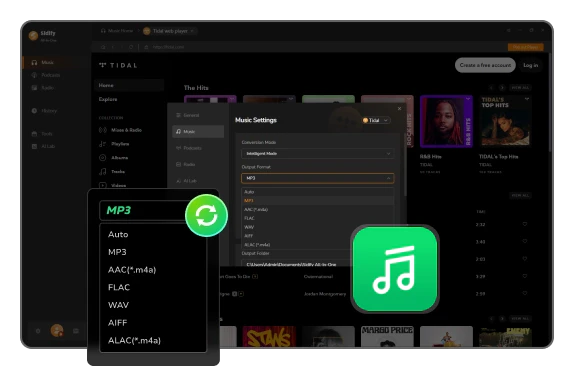Click the Tidal page vertical scrollbar

(550, 103)
